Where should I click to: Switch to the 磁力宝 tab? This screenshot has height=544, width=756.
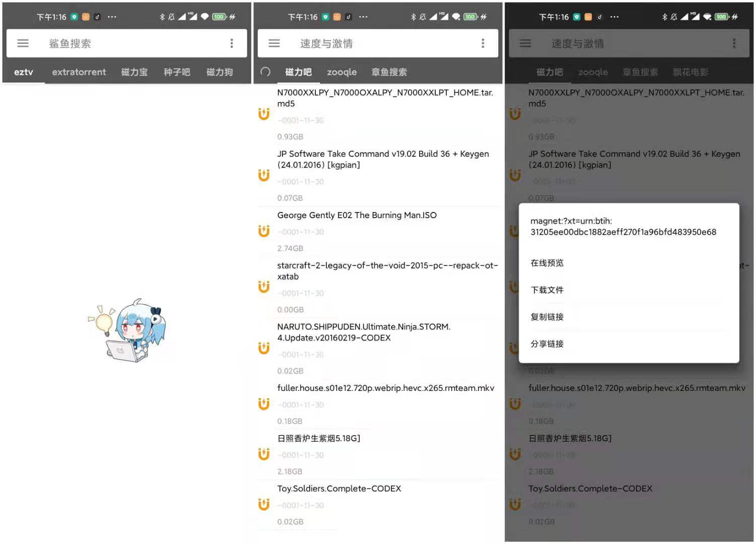134,72
